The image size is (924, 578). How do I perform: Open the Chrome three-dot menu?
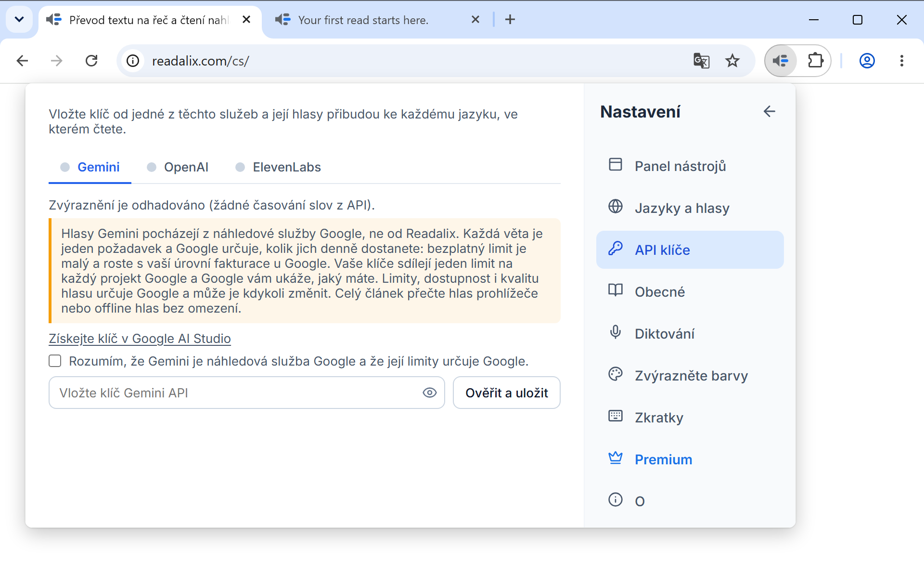(902, 61)
